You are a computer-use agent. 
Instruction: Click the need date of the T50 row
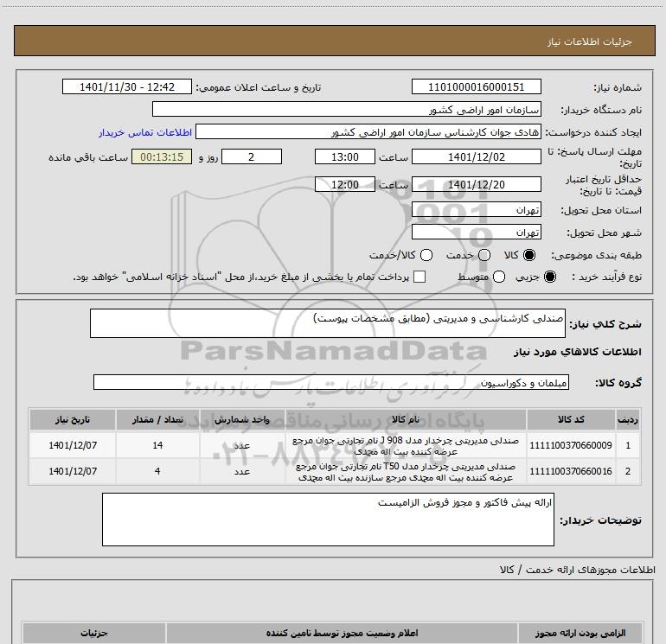pos(73,471)
